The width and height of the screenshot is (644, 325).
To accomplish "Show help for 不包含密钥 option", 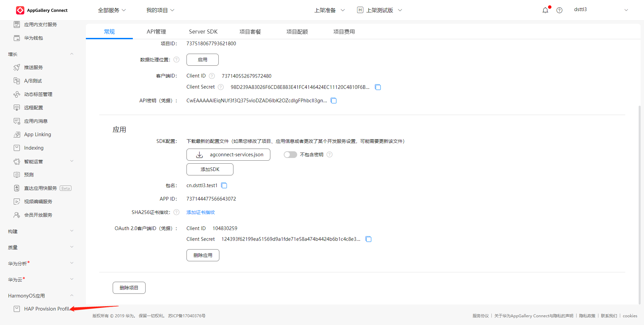I will (x=330, y=155).
